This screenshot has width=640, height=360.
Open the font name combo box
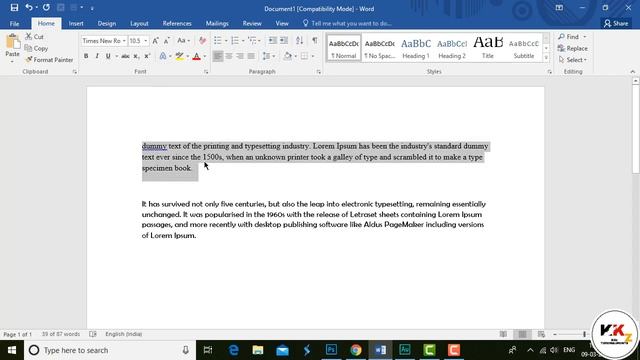point(104,41)
